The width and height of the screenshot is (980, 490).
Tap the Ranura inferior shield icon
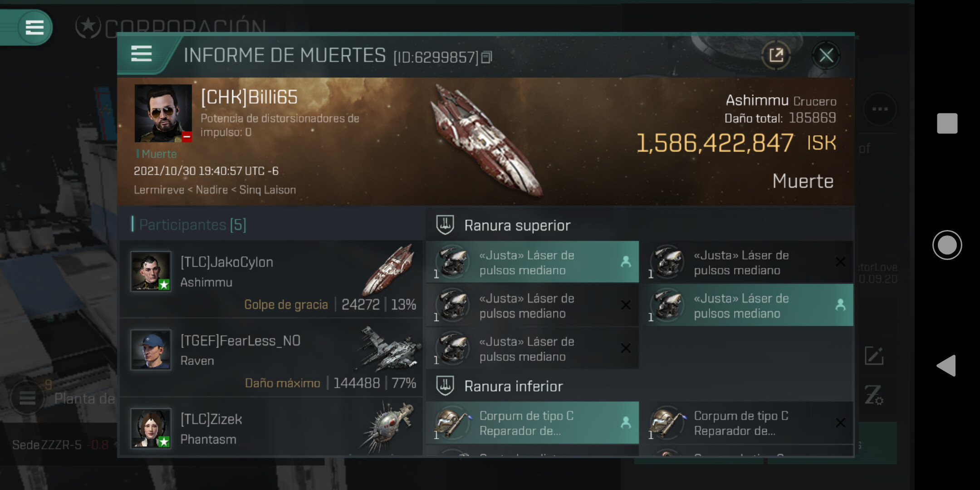tap(445, 386)
